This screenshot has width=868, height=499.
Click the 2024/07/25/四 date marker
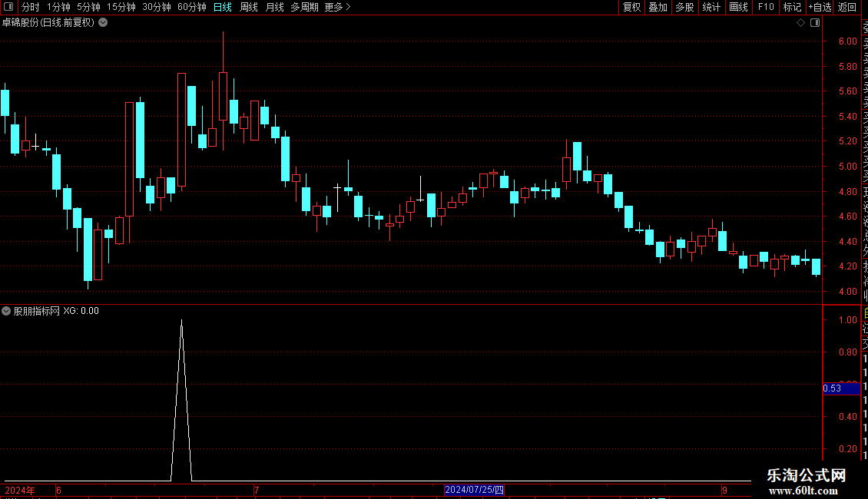click(475, 490)
